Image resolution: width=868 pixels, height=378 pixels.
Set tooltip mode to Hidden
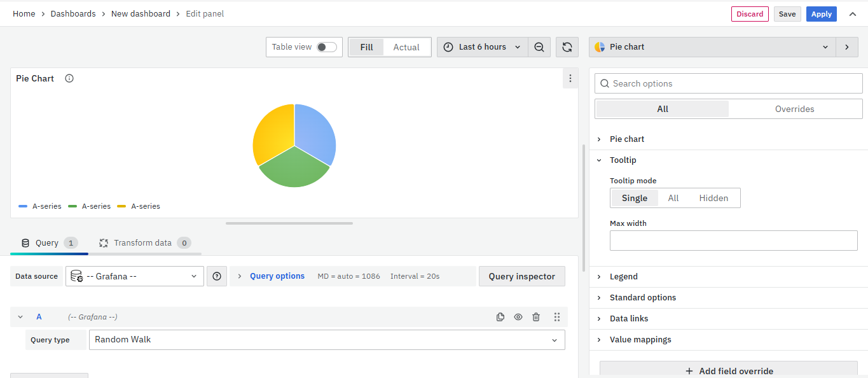[713, 198]
